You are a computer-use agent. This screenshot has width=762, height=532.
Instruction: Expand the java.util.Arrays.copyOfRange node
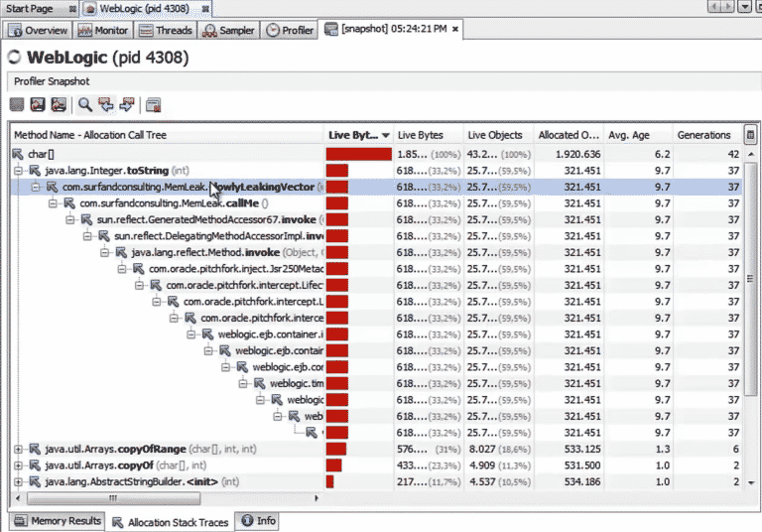[18, 449]
